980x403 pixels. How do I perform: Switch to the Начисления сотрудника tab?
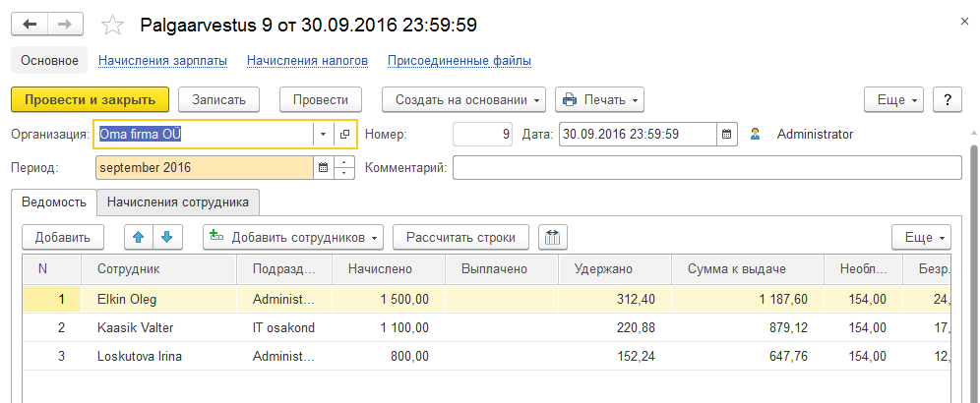[x=178, y=202]
